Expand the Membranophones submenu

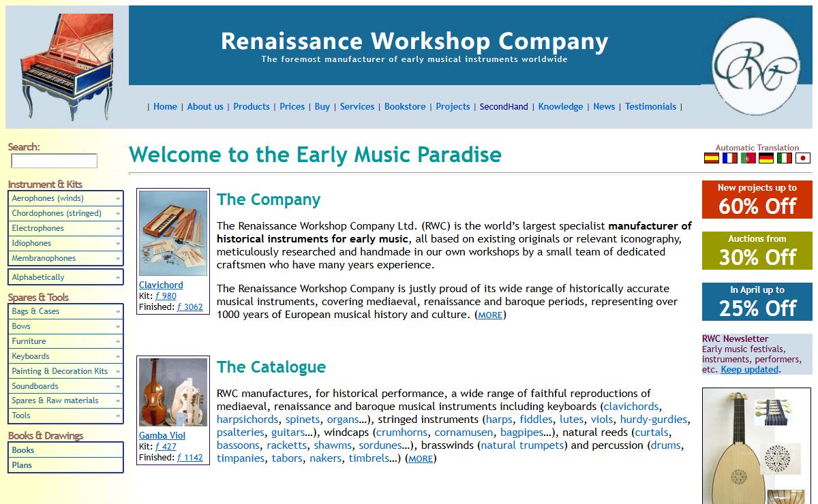tap(65, 258)
